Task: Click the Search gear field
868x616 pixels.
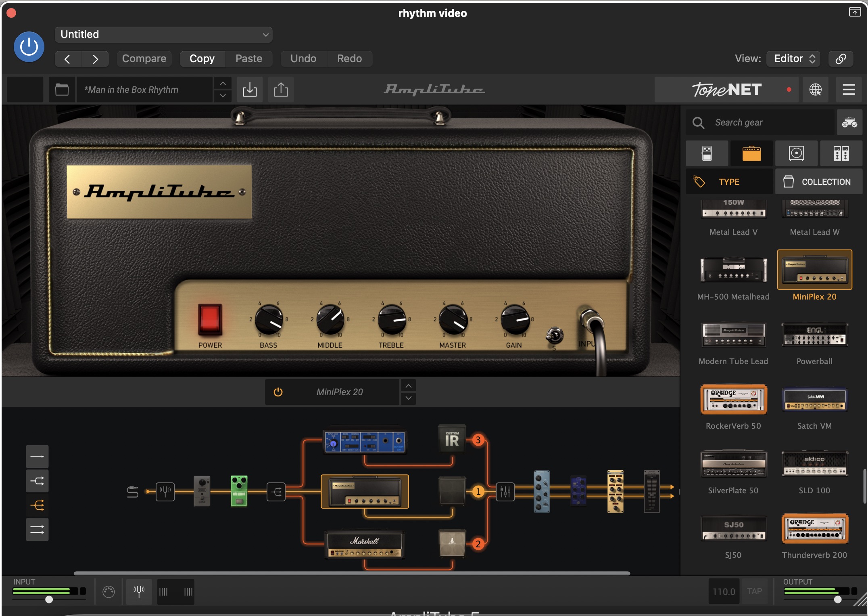Action: click(x=760, y=122)
